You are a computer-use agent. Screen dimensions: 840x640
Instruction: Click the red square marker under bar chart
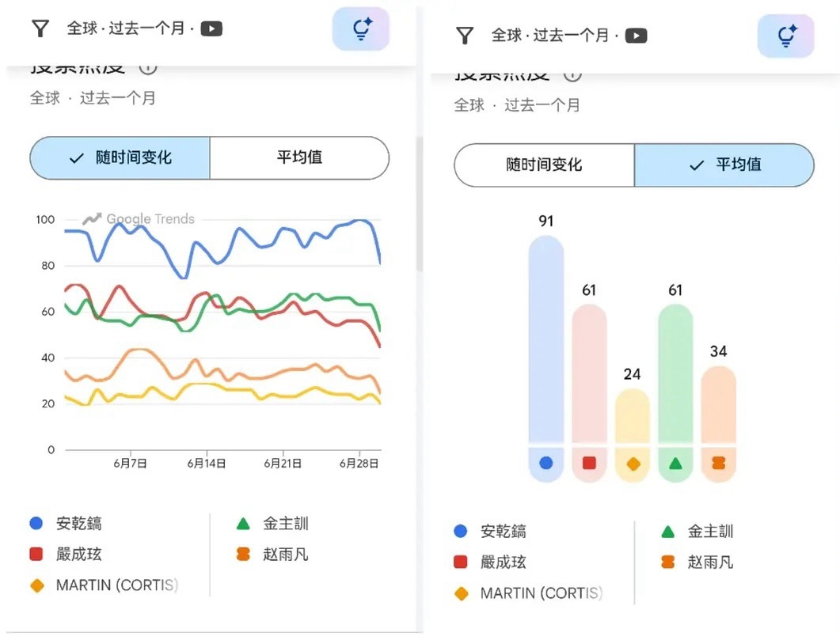(589, 463)
